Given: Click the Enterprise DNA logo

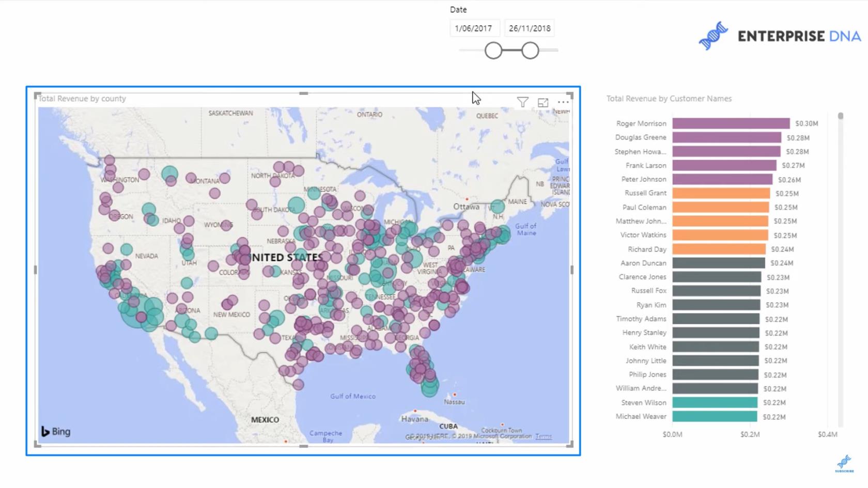Looking at the screenshot, I should 780,36.
